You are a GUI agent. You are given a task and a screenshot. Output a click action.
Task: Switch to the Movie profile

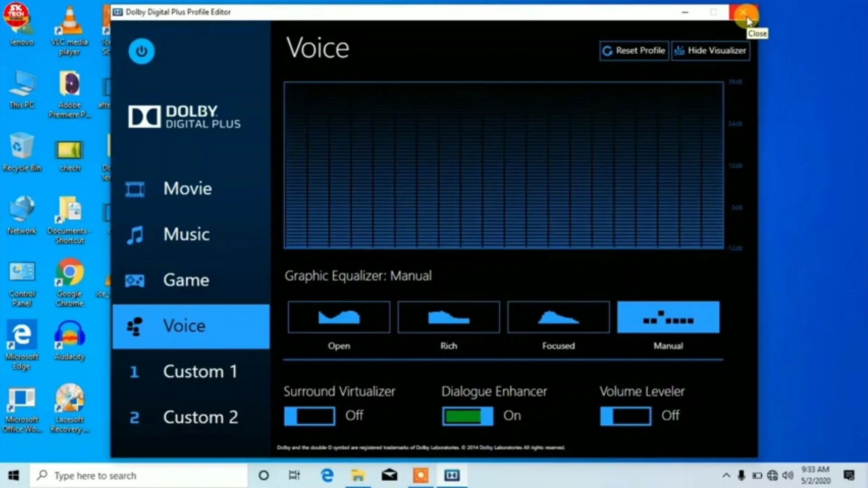point(188,188)
